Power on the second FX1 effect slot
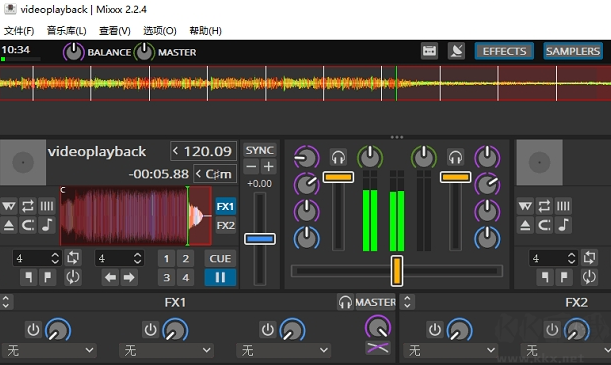Viewport: 611px width, 365px height. tap(150, 330)
